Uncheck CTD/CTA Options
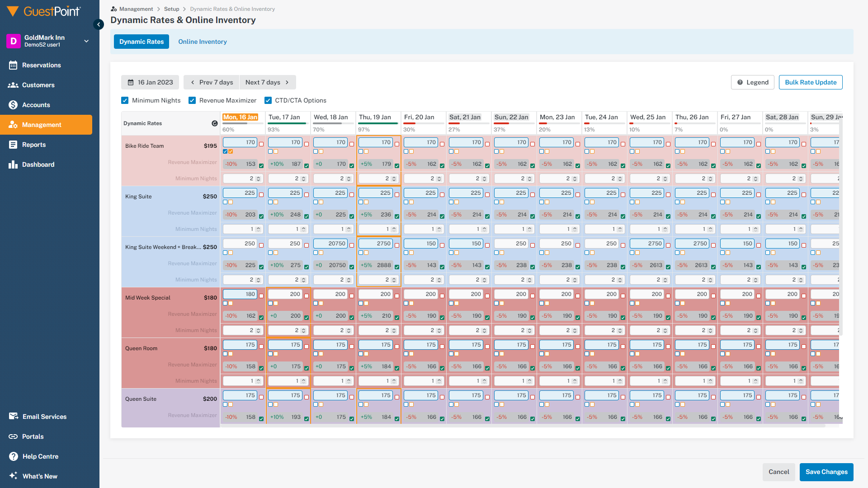The width and height of the screenshot is (868, 488). click(268, 100)
